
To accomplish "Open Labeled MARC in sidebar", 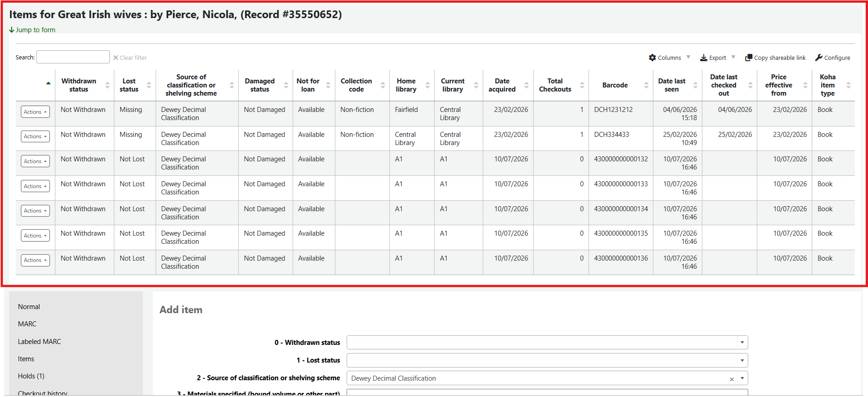I will click(x=39, y=342).
